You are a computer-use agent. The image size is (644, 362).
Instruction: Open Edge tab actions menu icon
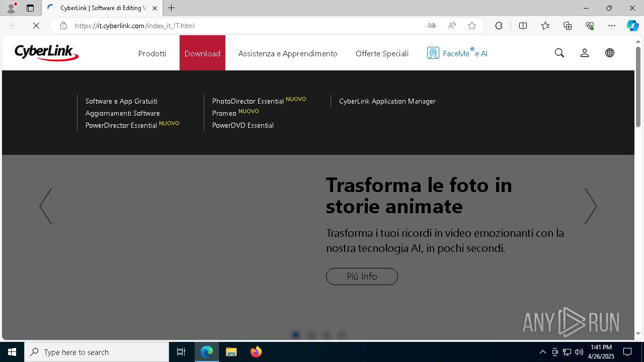click(x=30, y=8)
